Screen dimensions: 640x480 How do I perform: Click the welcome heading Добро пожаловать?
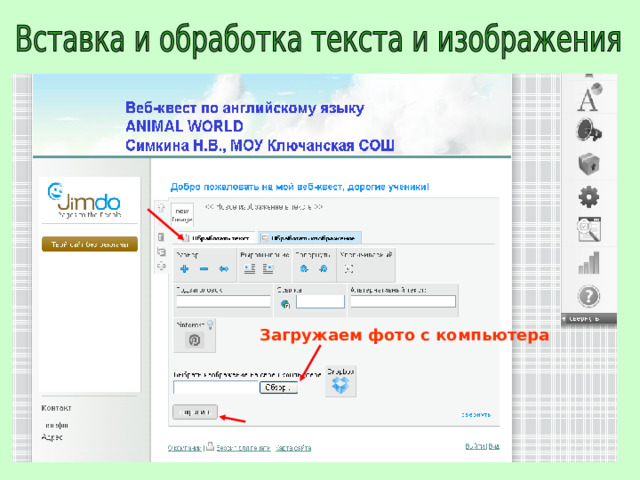pyautogui.click(x=300, y=187)
